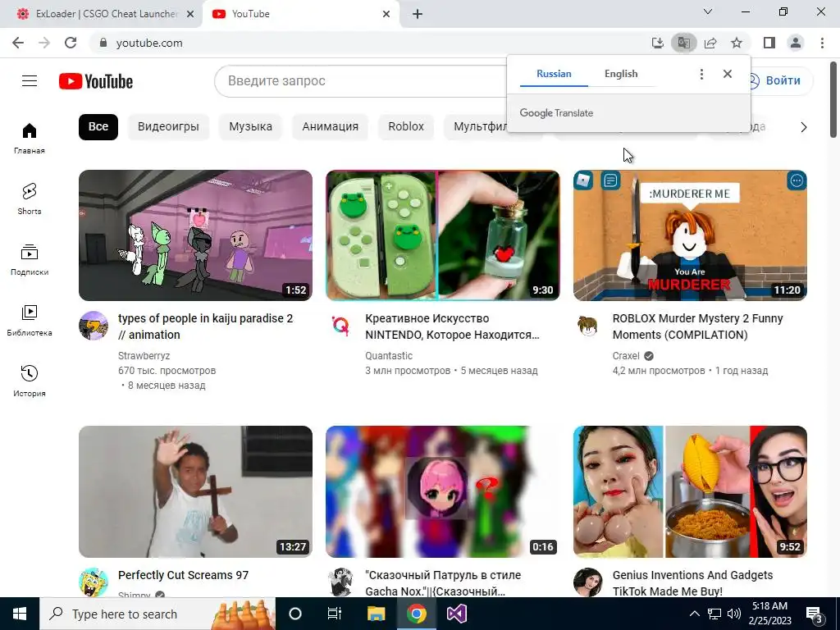Image resolution: width=840 pixels, height=630 pixels.
Task: Open Chrome three-dot menu
Action: pos(822,43)
